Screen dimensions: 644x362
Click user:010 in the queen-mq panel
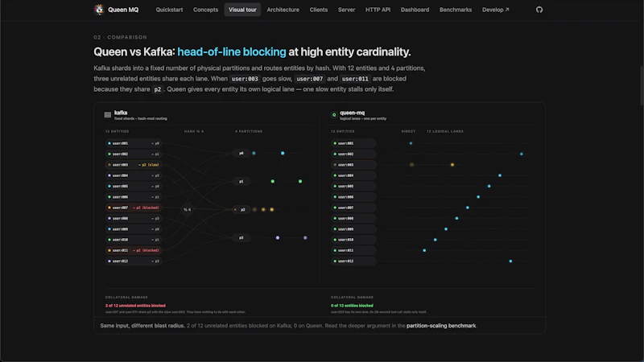[x=353, y=240]
